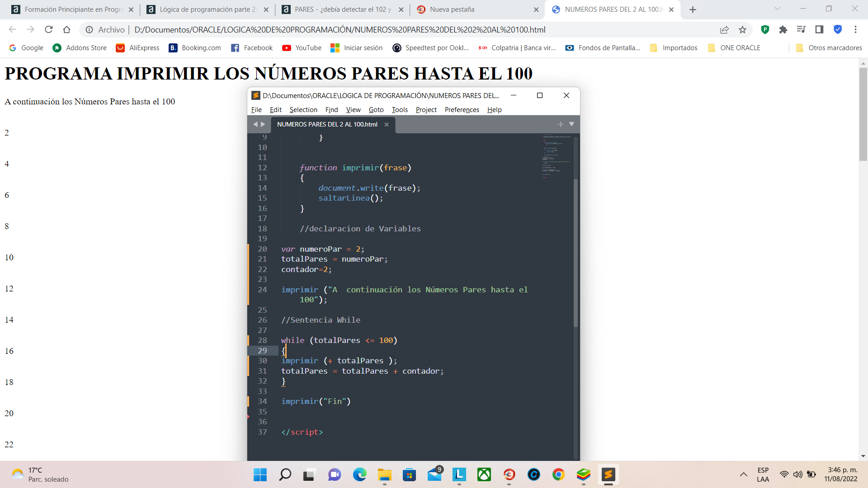This screenshot has width=868, height=488.
Task: Toggle Chrome side panel icon
Action: point(819,29)
